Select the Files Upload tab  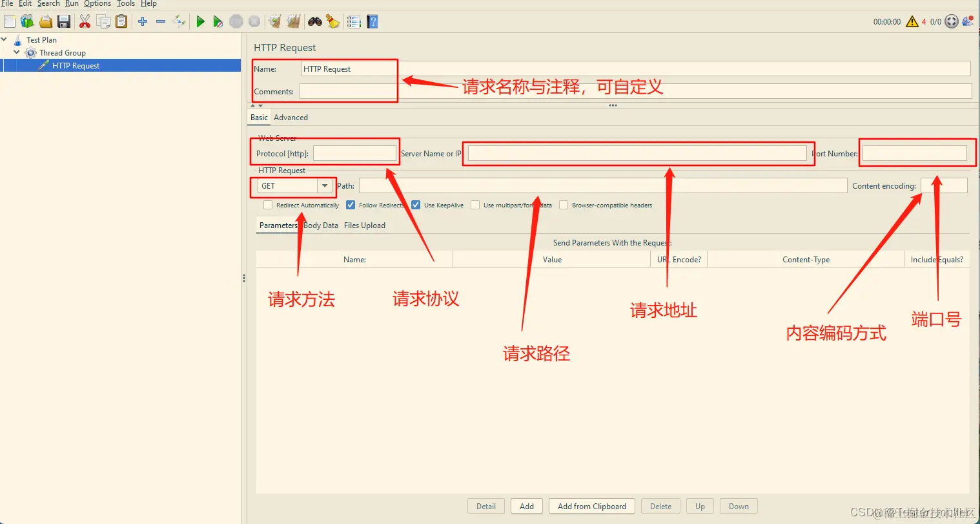pos(365,225)
